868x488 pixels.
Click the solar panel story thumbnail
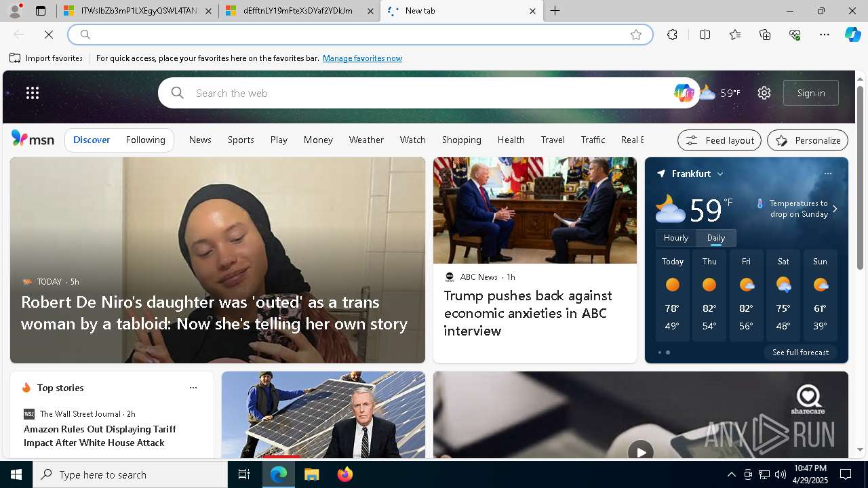[x=323, y=415]
